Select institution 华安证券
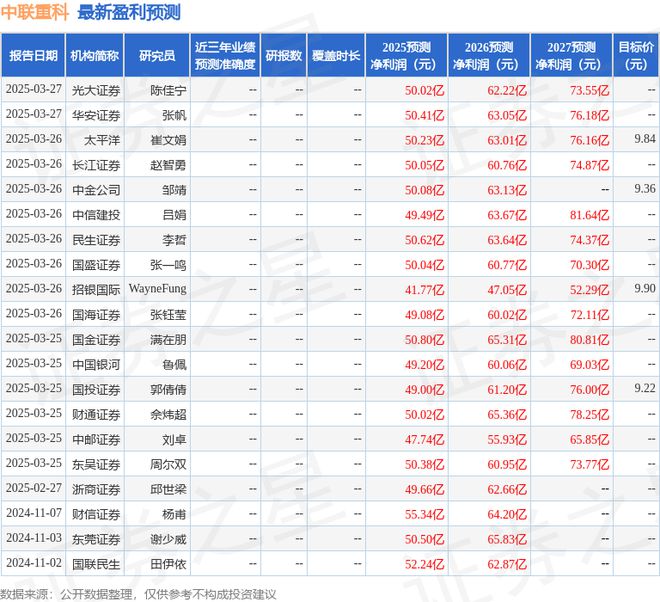Image resolution: width=660 pixels, height=602 pixels. pos(96,115)
